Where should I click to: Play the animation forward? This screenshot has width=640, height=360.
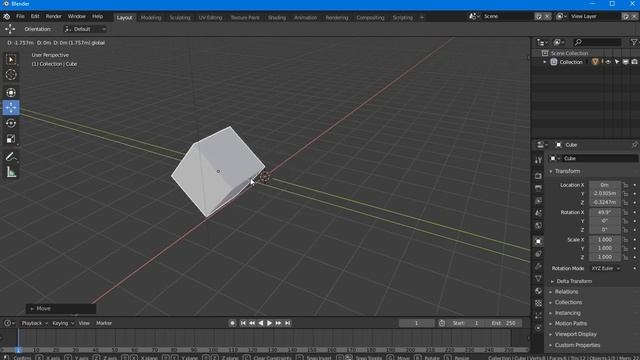pyautogui.click(x=269, y=323)
